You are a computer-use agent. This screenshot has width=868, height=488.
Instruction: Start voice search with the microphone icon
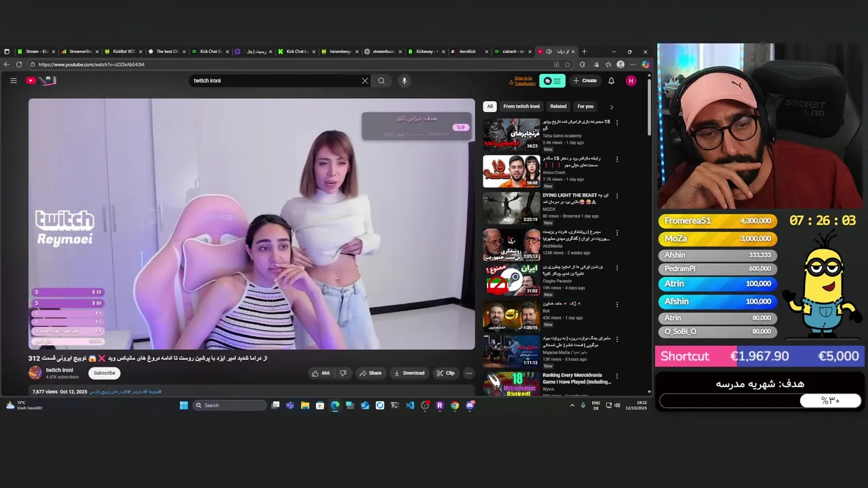404,81
